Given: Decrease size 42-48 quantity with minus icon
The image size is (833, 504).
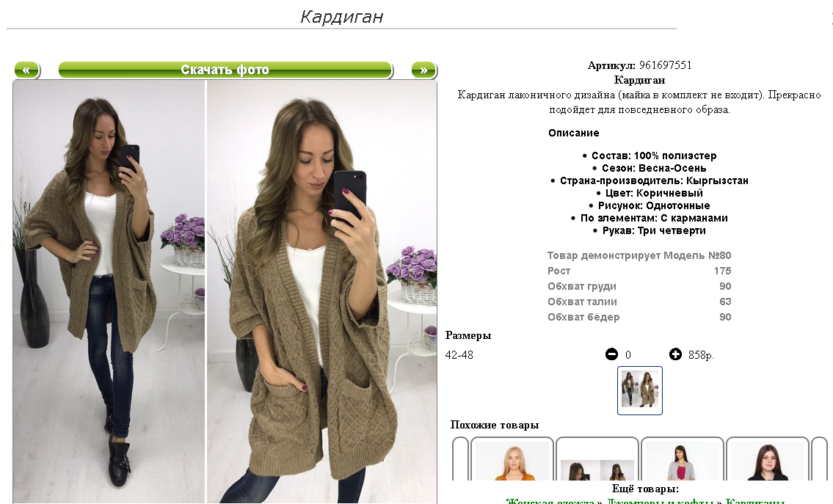Looking at the screenshot, I should pos(611,354).
